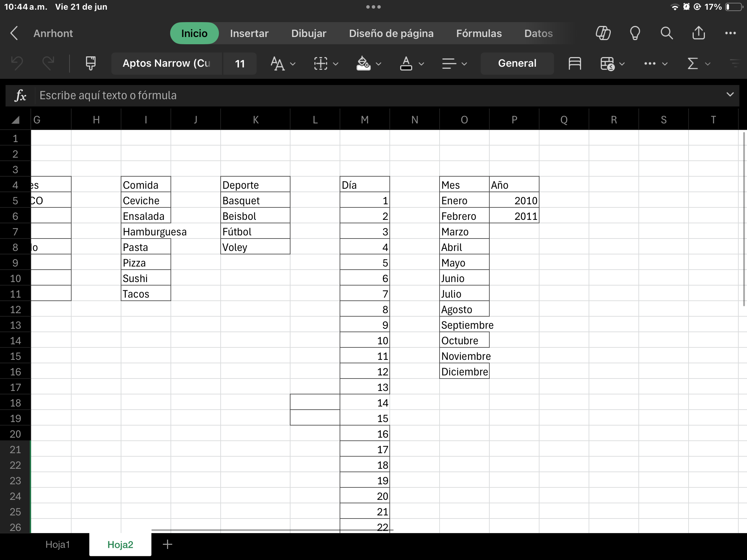This screenshot has width=747, height=560.
Task: Add a new sheet with plus button
Action: click(x=167, y=544)
